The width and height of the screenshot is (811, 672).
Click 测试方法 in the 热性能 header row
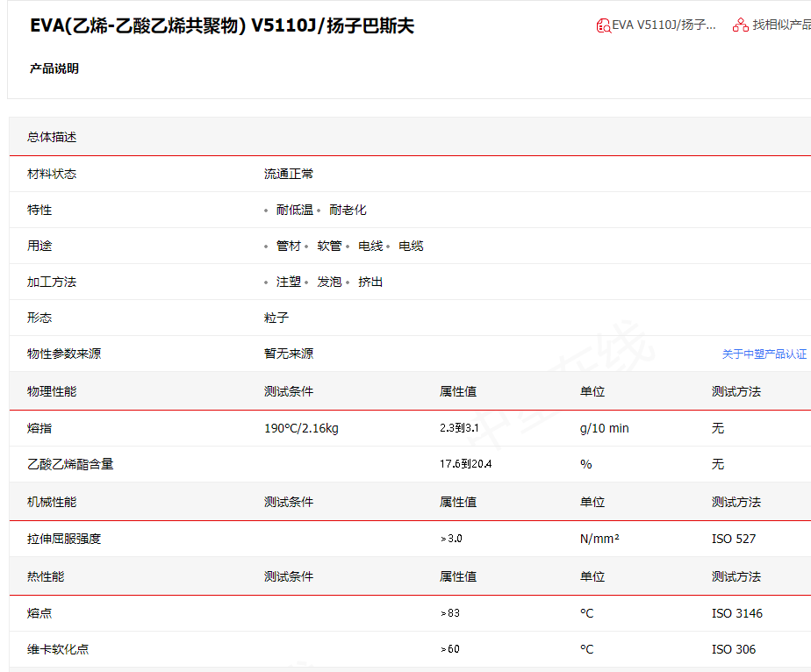(x=736, y=576)
